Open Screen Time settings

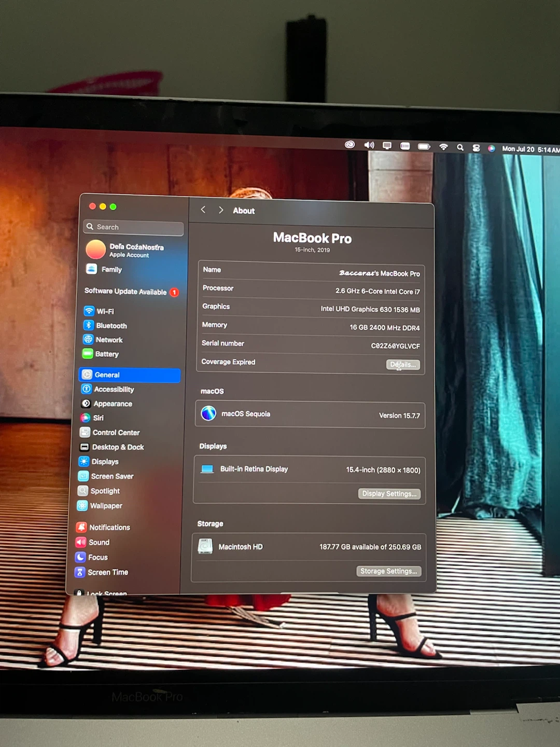tap(102, 572)
